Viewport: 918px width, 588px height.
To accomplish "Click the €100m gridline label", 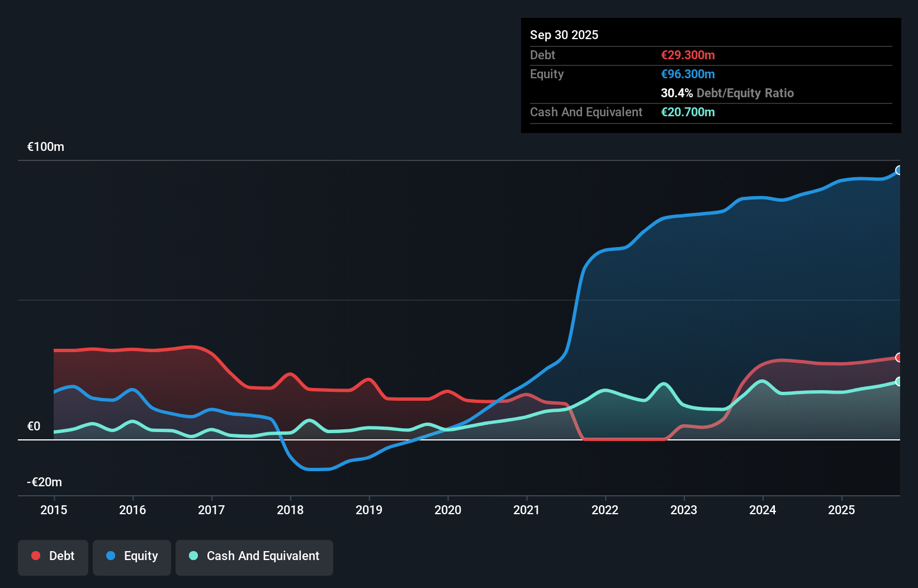I will 45,146.
